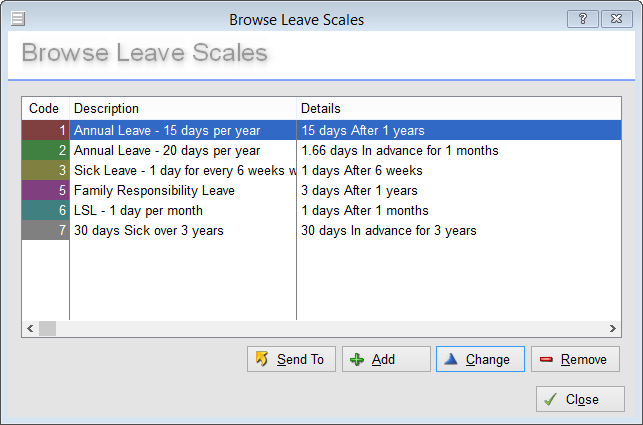Select the red color cell for code 1

pyautogui.click(x=45, y=130)
